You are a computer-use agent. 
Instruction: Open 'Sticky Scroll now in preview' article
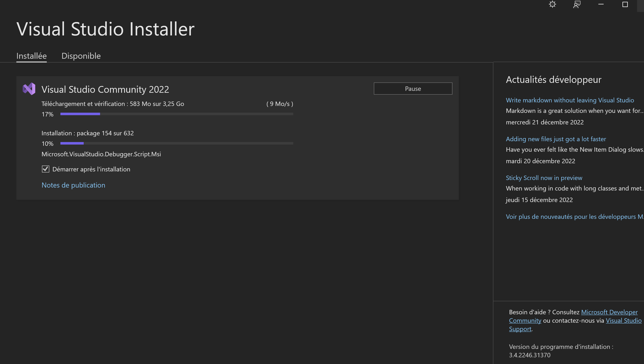(x=544, y=178)
